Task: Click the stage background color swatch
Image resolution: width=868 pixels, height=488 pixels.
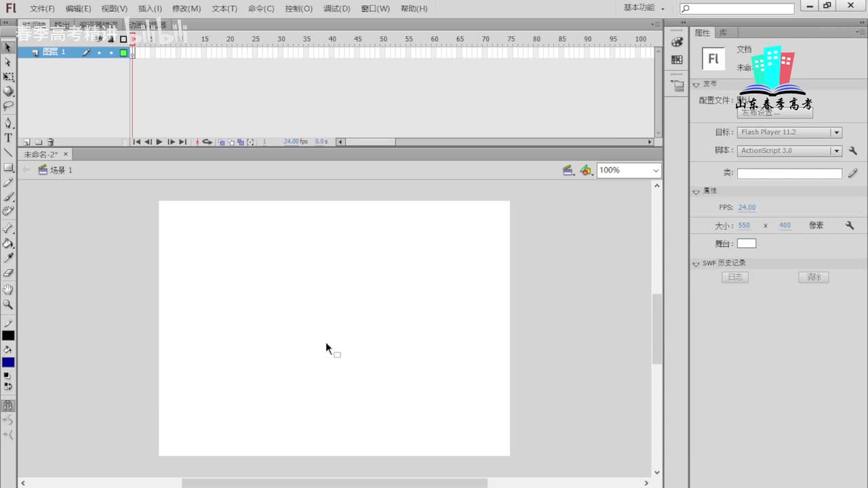Action: pyautogui.click(x=747, y=243)
